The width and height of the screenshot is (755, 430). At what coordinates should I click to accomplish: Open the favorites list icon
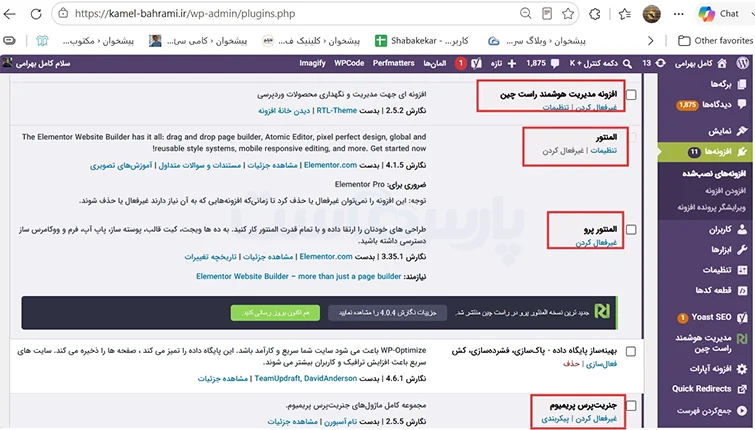tap(625, 14)
